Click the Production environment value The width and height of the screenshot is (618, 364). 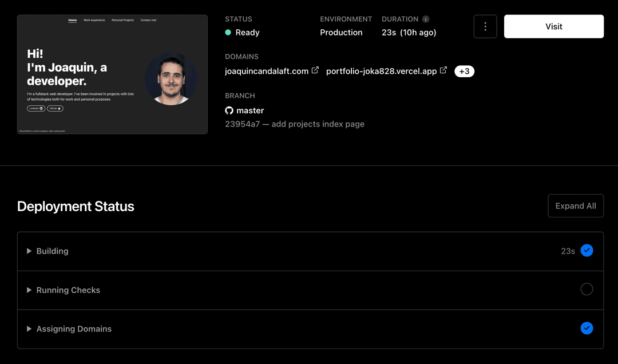tap(341, 33)
